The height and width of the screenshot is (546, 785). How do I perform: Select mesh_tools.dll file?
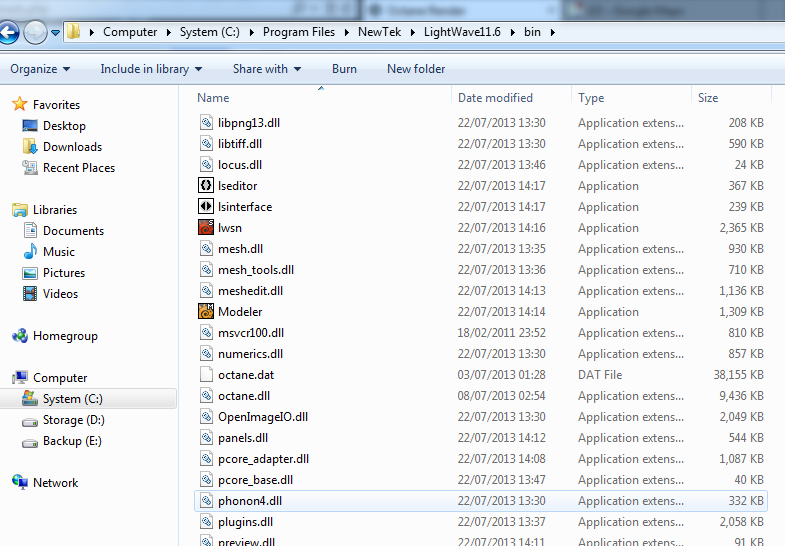pyautogui.click(x=256, y=270)
